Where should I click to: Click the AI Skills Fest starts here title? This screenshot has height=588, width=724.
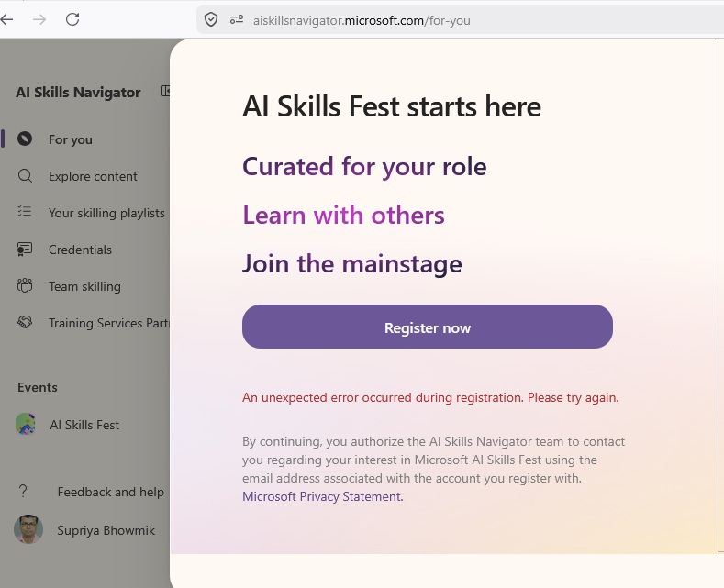392,106
